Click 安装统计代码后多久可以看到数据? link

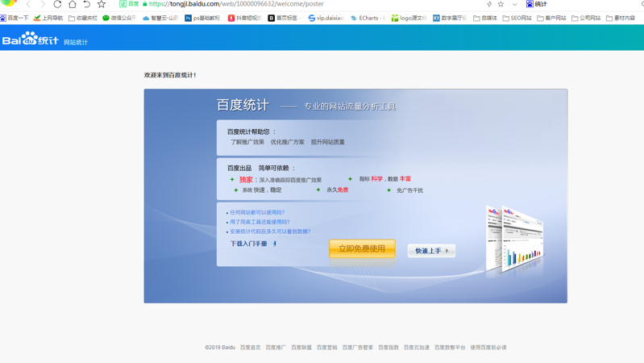[x=270, y=232]
